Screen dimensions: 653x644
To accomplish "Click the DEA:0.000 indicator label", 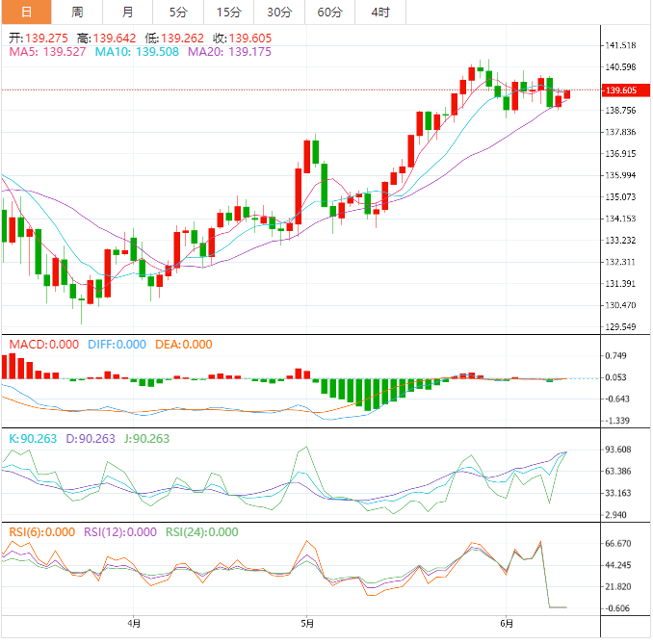I will click(x=184, y=345).
